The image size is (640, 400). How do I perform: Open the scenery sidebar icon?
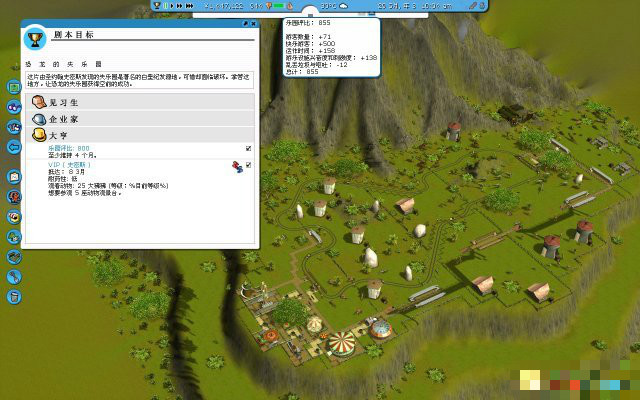click(x=14, y=237)
